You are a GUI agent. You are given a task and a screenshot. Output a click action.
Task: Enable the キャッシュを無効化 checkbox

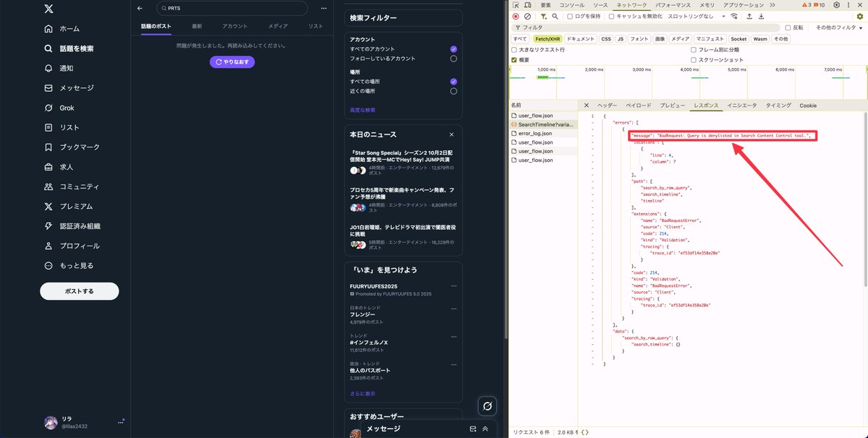(x=611, y=16)
